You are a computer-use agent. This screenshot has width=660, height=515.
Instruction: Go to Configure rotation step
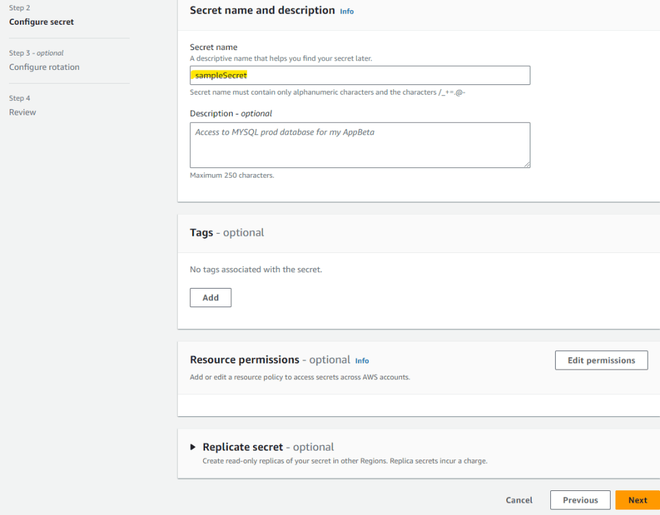44,67
